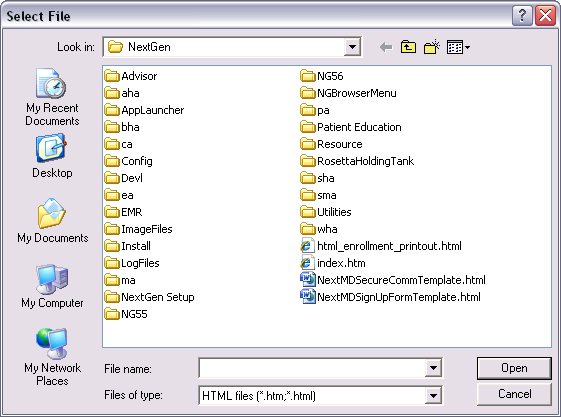Expand the File name dropdown arrow
561x417 pixels.
(433, 368)
